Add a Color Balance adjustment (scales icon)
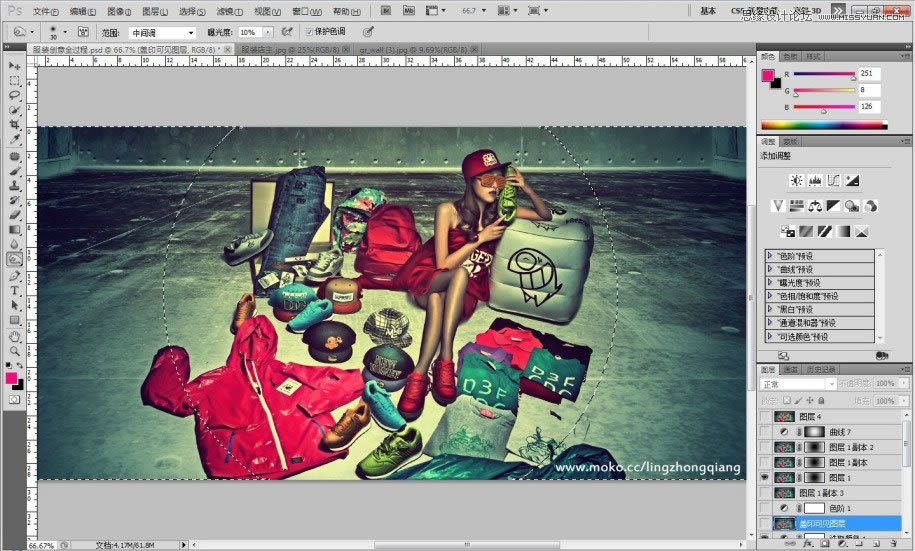Viewport: 915px width, 551px height. 815,206
